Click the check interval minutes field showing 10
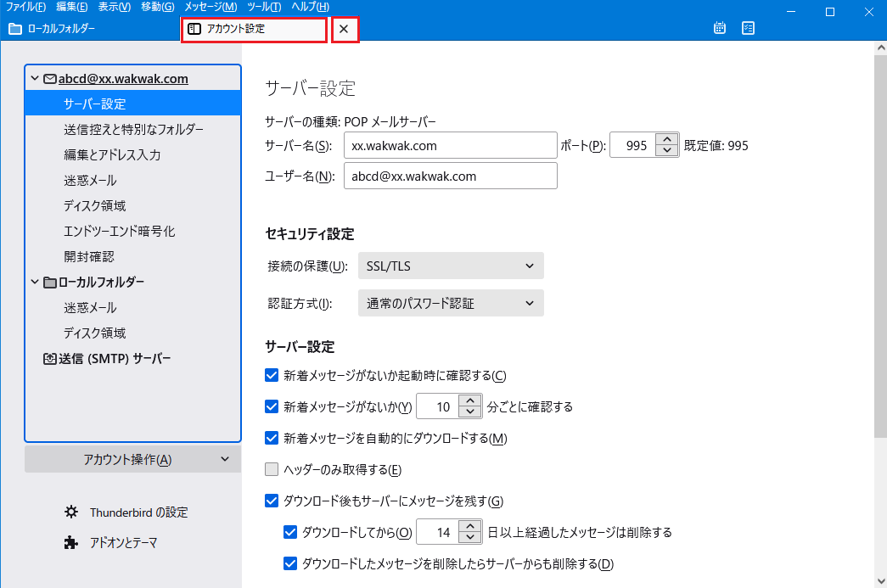This screenshot has width=887, height=588. (x=439, y=406)
